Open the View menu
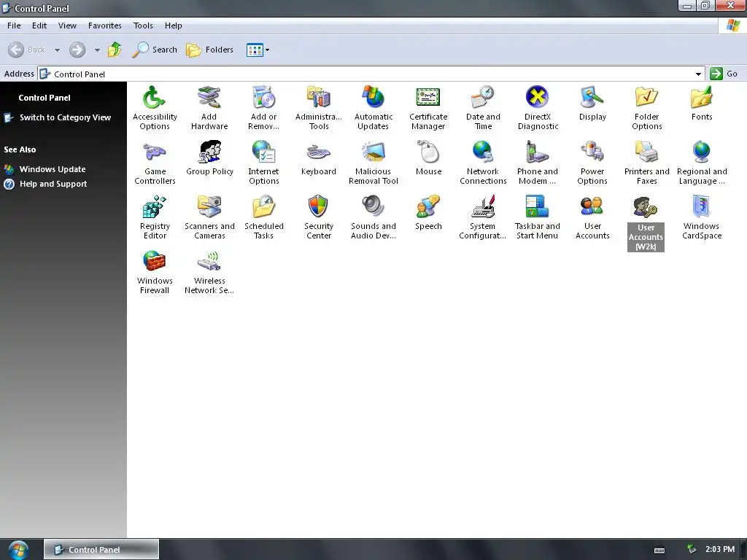This screenshot has width=747, height=560. 67,26
